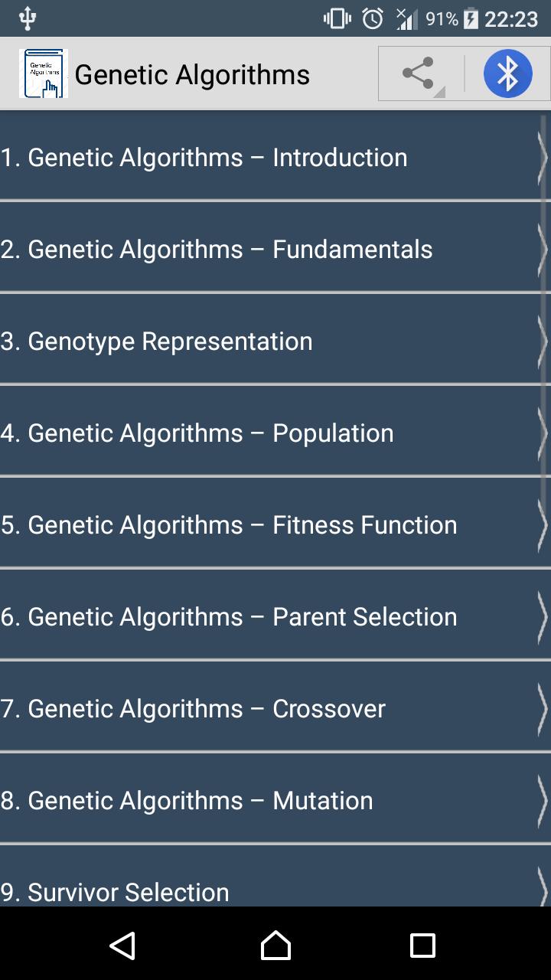Expand the Genotype Representation chevron

coord(542,341)
